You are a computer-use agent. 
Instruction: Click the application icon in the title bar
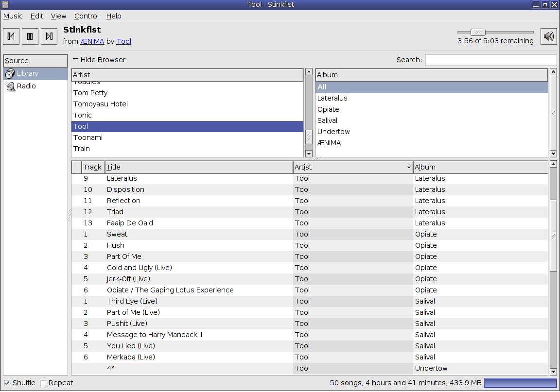click(x=5, y=4)
